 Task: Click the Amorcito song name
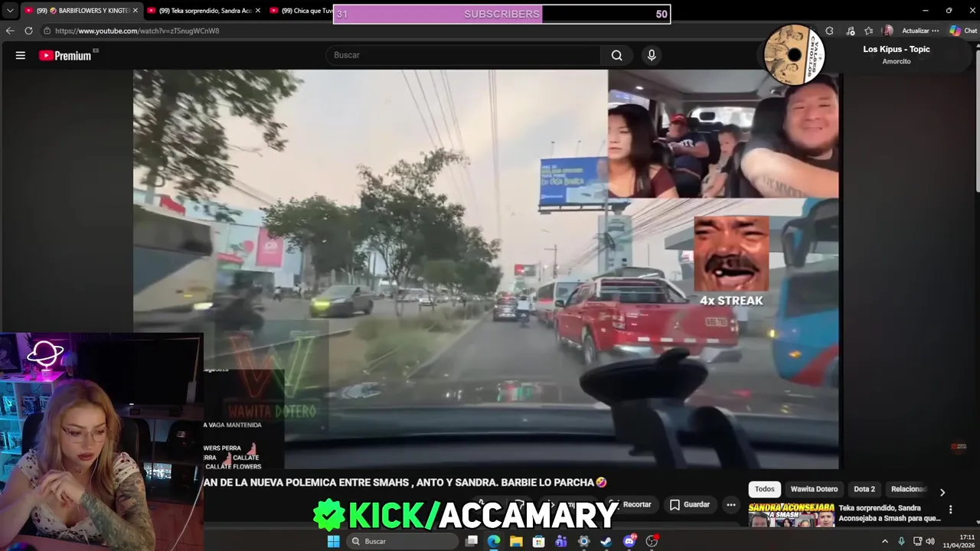(897, 61)
